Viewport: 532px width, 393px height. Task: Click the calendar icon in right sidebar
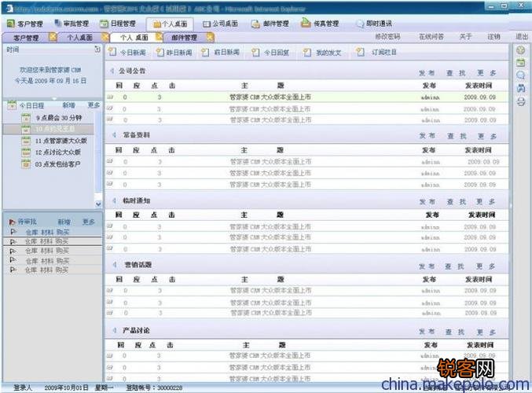click(x=520, y=63)
